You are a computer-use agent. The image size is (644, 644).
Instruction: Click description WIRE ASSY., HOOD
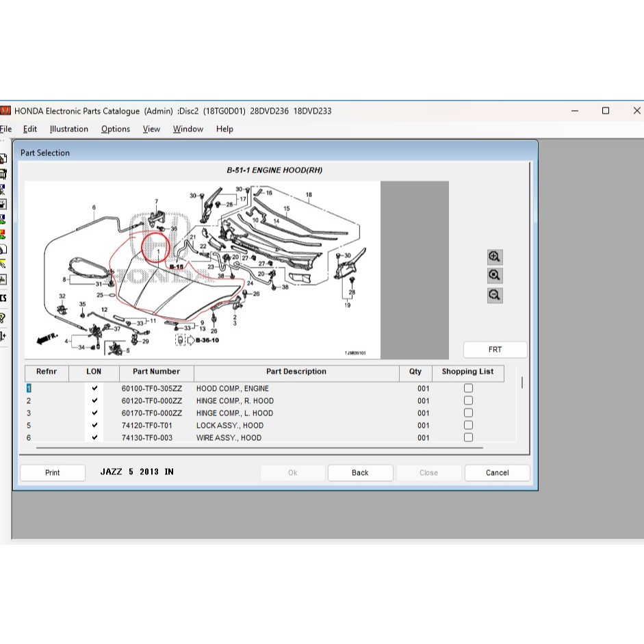pos(229,438)
